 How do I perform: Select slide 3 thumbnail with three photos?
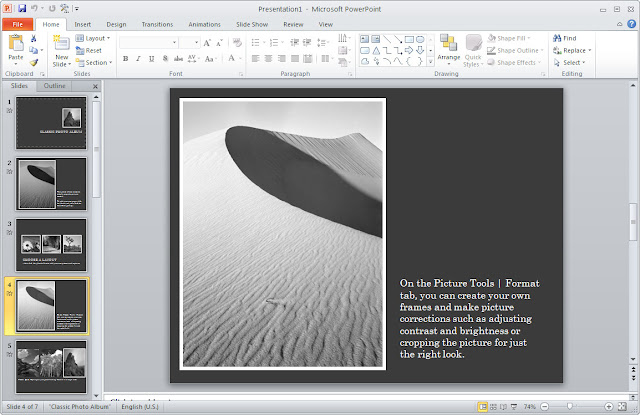pos(51,245)
